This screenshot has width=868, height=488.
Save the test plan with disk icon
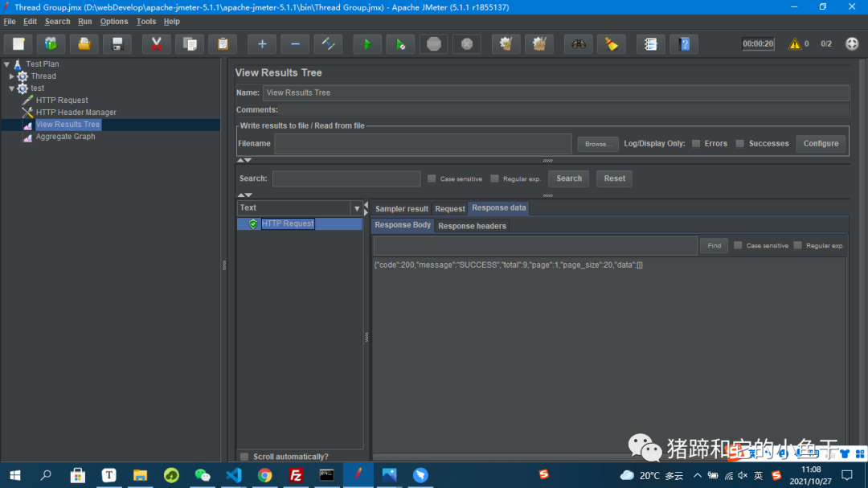click(x=117, y=43)
